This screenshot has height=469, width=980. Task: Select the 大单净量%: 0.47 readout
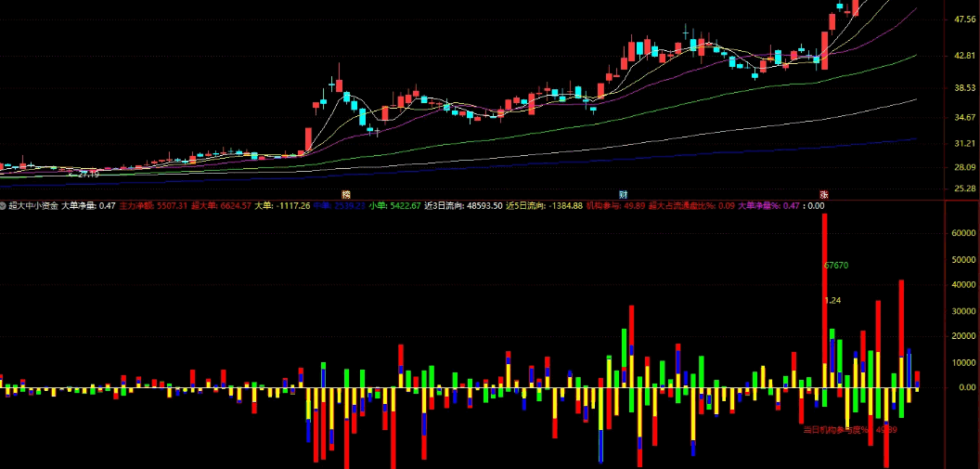pyautogui.click(x=769, y=206)
